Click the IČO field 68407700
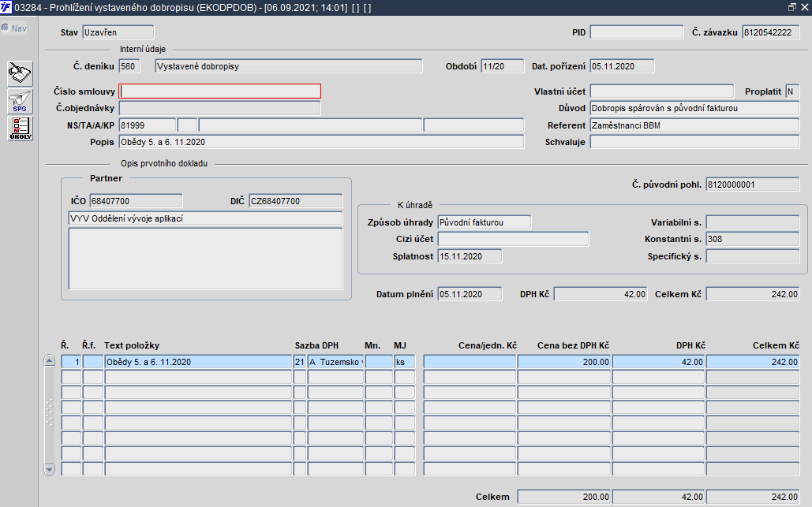812x507 pixels. [136, 201]
